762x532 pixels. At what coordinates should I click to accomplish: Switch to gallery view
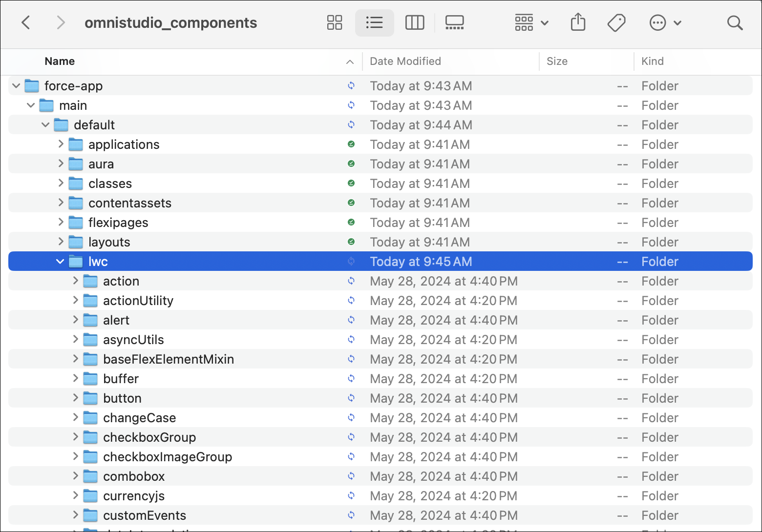coord(454,22)
